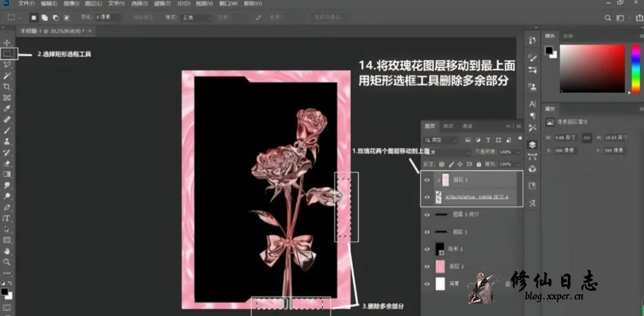Viewport: 644px width, 316px height.
Task: Click the Lasso tool icon
Action: [x=7, y=64]
